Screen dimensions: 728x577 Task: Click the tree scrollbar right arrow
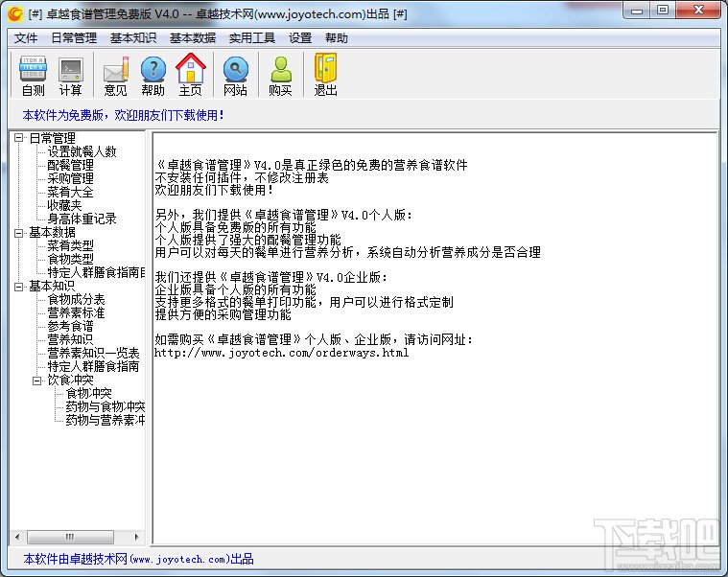136,537
